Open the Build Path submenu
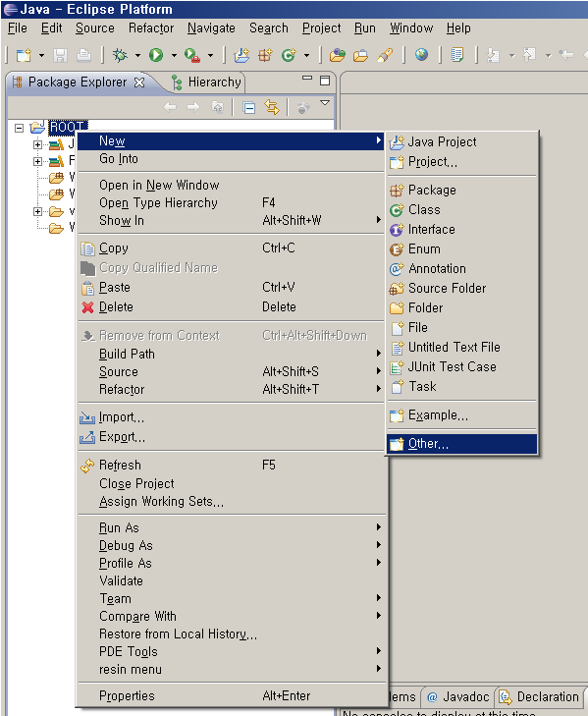 click(x=231, y=354)
